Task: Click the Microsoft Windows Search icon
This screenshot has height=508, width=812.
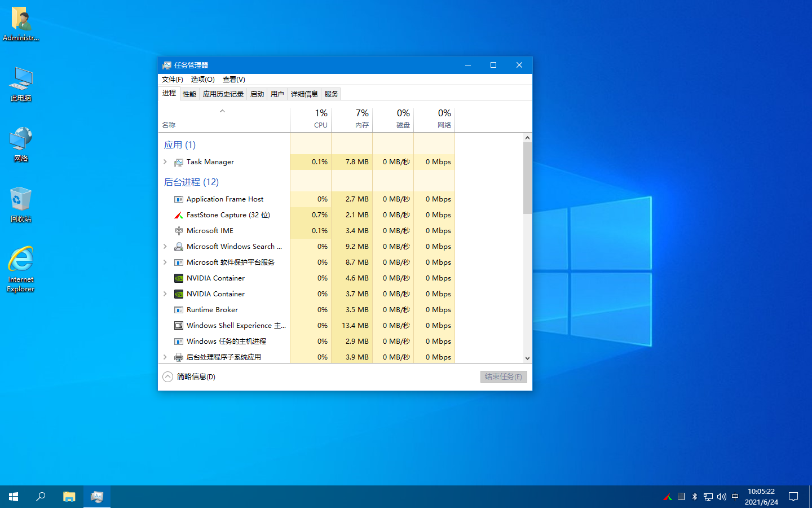Action: tap(179, 247)
